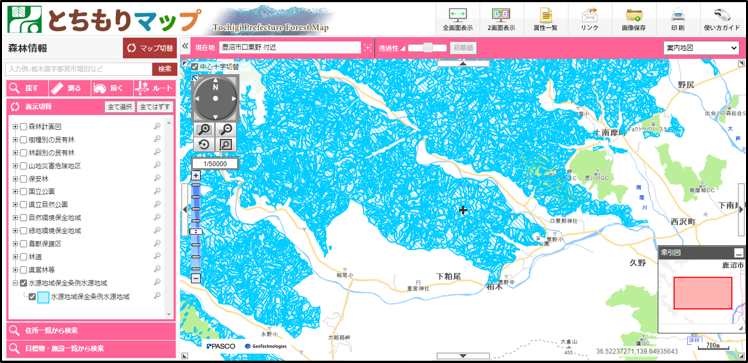
Task: Click the 検索 search button
Action: coord(165,69)
